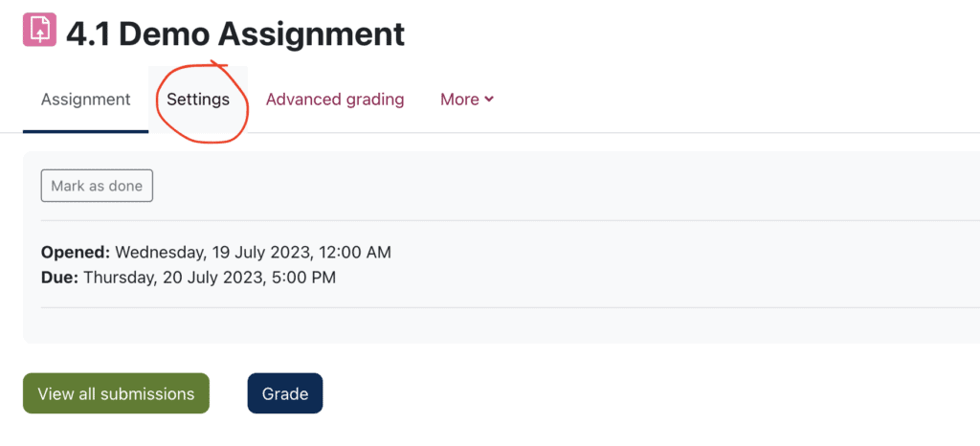Switch to the Settings tab
Image resolution: width=980 pixels, height=446 pixels.
click(x=198, y=100)
